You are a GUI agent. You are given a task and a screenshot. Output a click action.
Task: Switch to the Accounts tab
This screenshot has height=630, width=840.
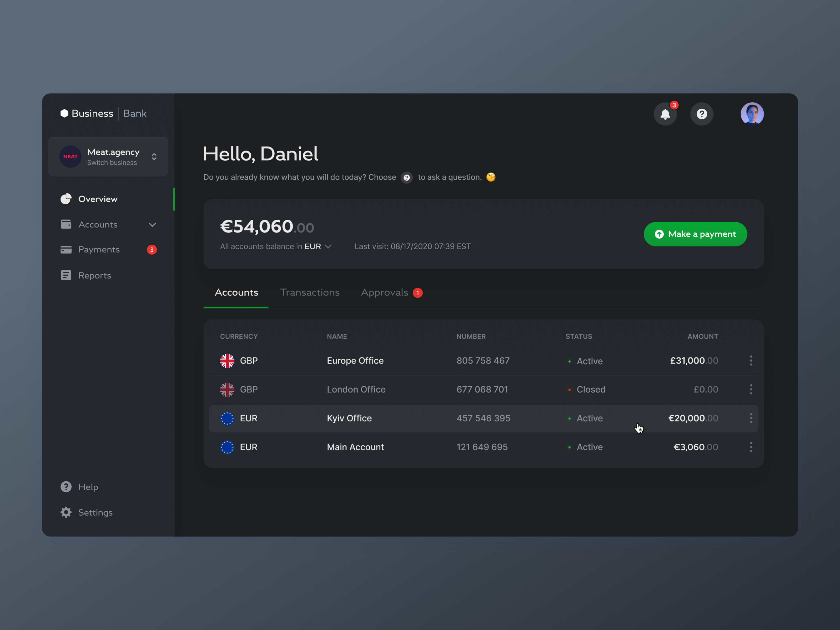pyautogui.click(x=236, y=292)
